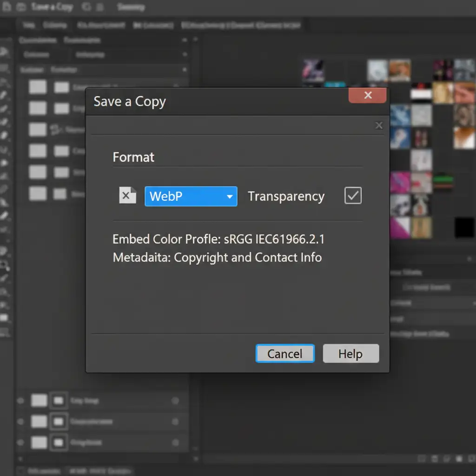Click the first icon in the top title bar

click(x=7, y=7)
